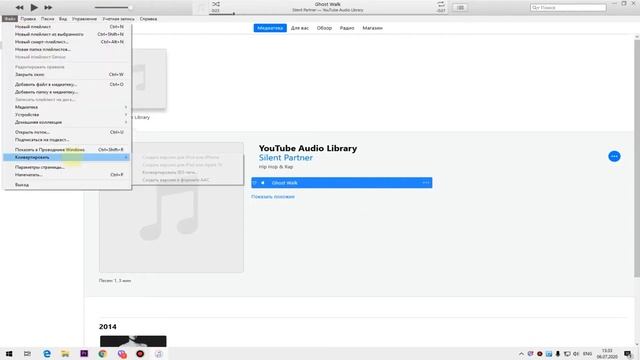Choose Открыть поток menu item
Screen dimensions: 640x360
point(67,132)
